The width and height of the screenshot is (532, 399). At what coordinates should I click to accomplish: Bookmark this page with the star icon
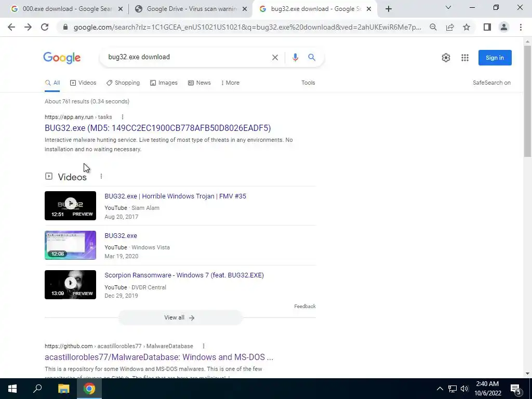[467, 27]
